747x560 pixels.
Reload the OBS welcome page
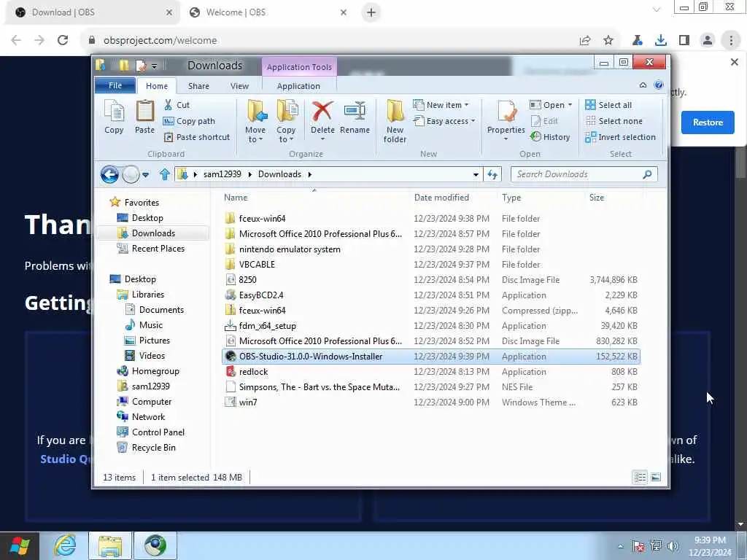(x=63, y=41)
